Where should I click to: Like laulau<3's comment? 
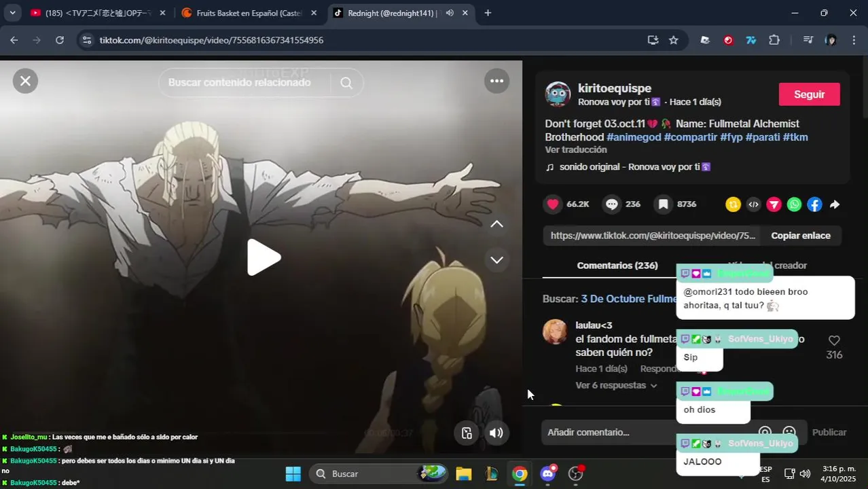[834, 340]
